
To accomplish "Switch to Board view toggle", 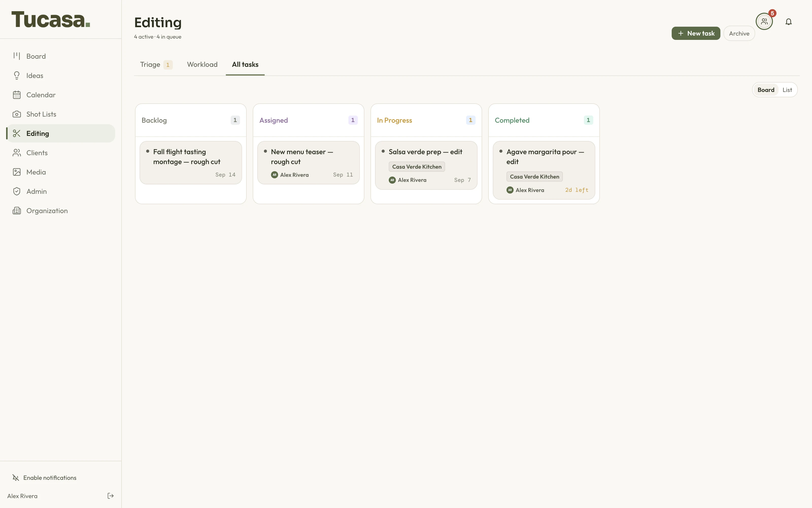I will pyautogui.click(x=766, y=90).
